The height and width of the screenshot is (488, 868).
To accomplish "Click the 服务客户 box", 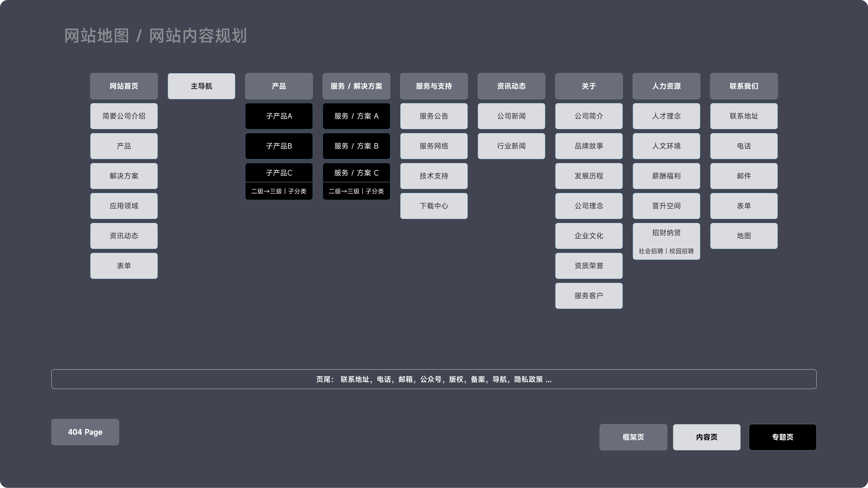I will [589, 295].
